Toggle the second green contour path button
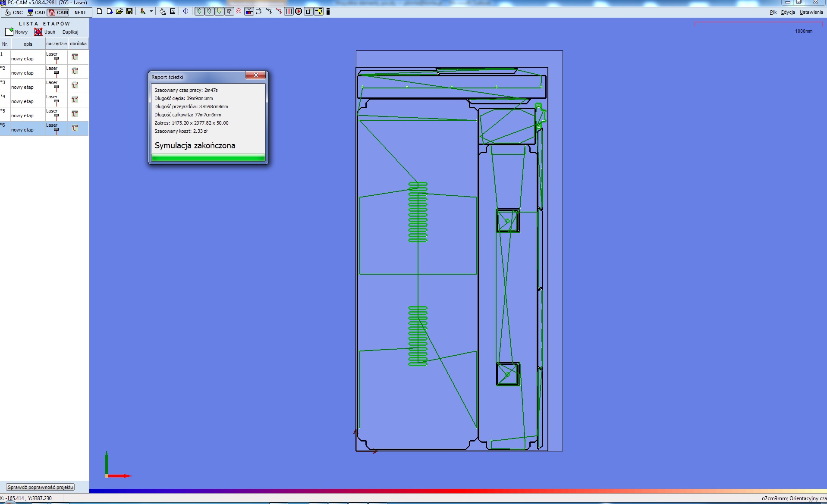827x504 pixels. point(209,11)
